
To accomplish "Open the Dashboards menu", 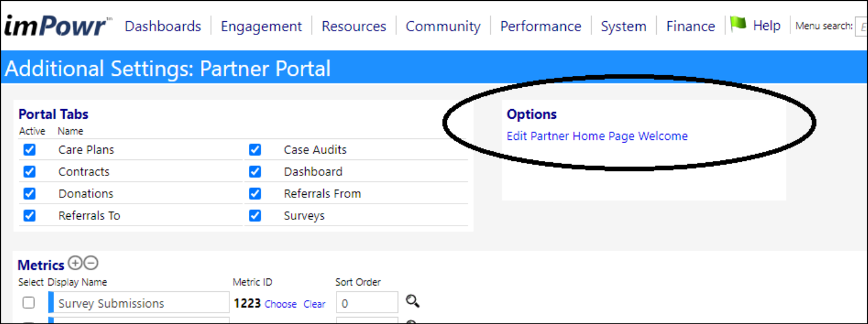I will coord(163,26).
